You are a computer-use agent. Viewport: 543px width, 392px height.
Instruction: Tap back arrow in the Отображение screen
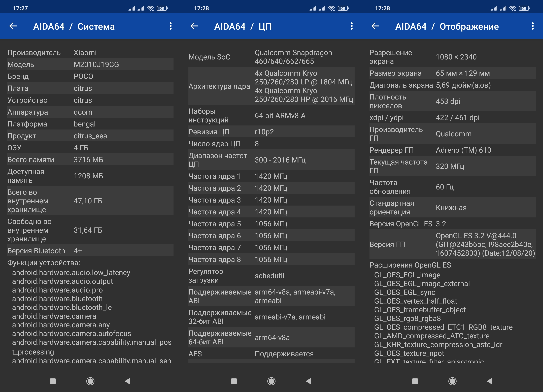pyautogui.click(x=375, y=26)
